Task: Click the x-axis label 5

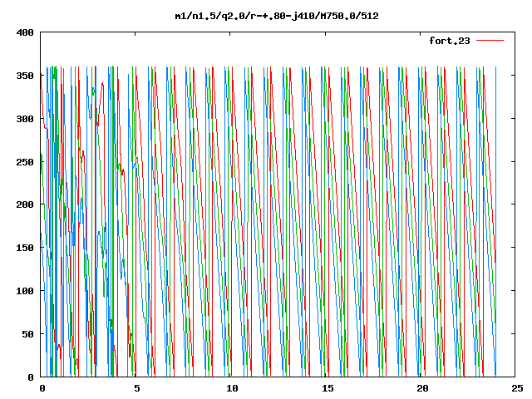Action: point(136,388)
